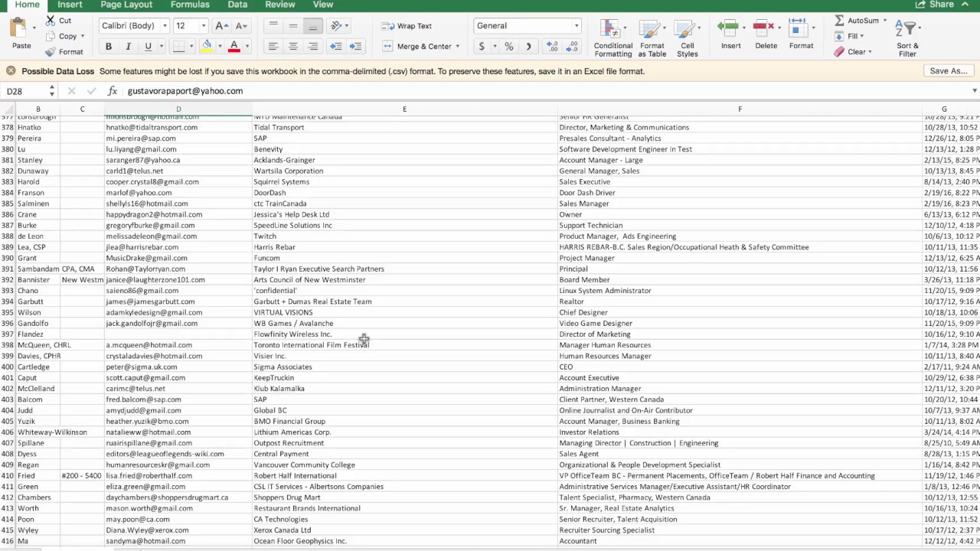
Task: Click the Clear eraser icon
Action: click(839, 52)
